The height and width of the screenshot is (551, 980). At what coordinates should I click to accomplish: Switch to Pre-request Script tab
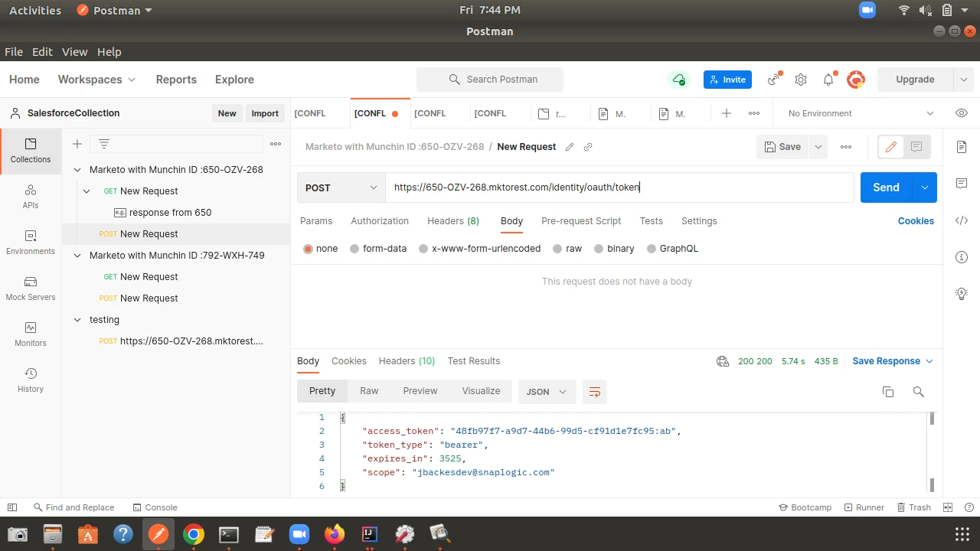click(581, 221)
